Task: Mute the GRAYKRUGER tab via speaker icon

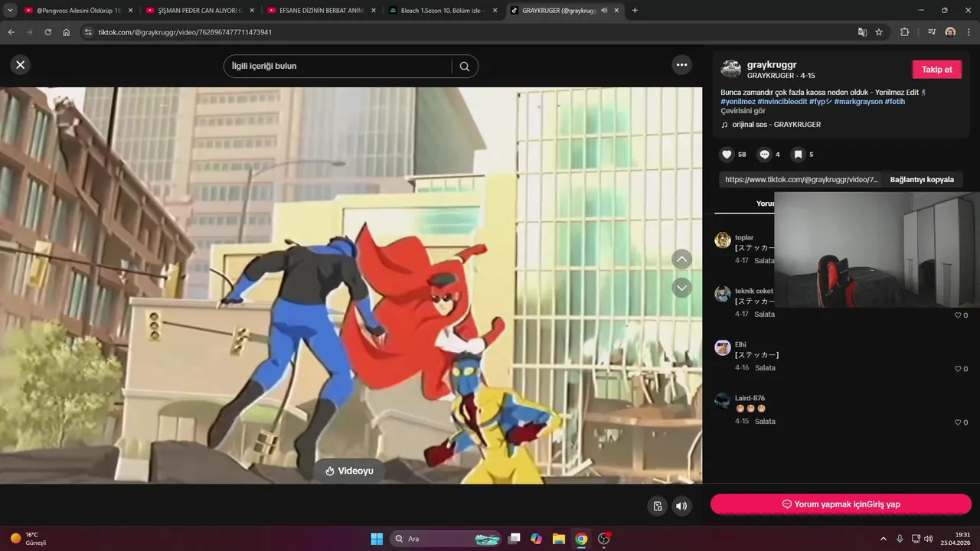Action: click(x=605, y=11)
